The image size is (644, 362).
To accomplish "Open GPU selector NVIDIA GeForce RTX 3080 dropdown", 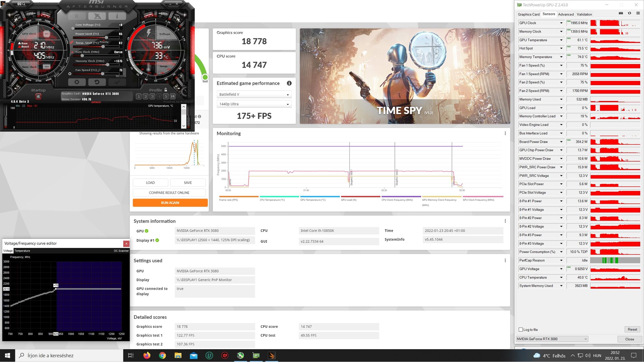I will 552,339.
